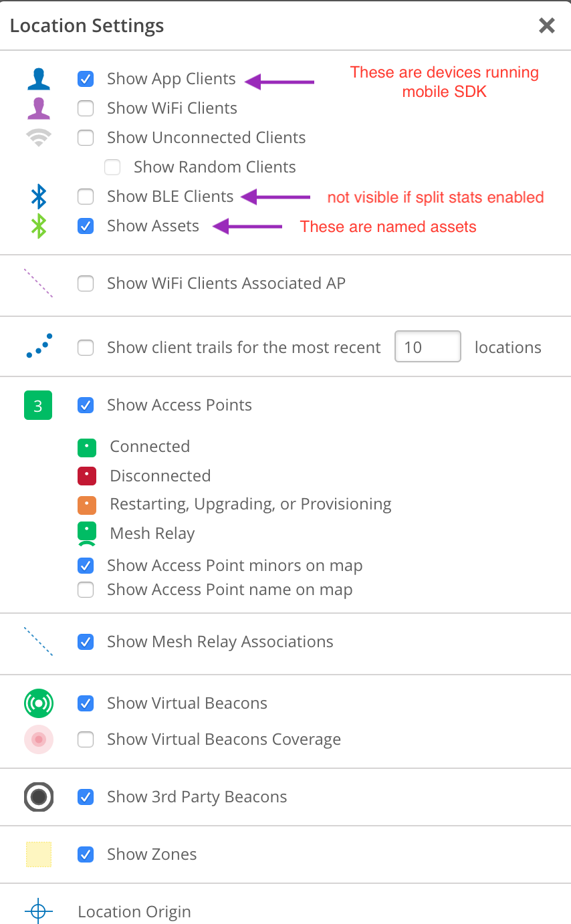Click the gray Unconnected Clients WiFi icon
Viewport: 571px width, 924px height.
[39, 138]
